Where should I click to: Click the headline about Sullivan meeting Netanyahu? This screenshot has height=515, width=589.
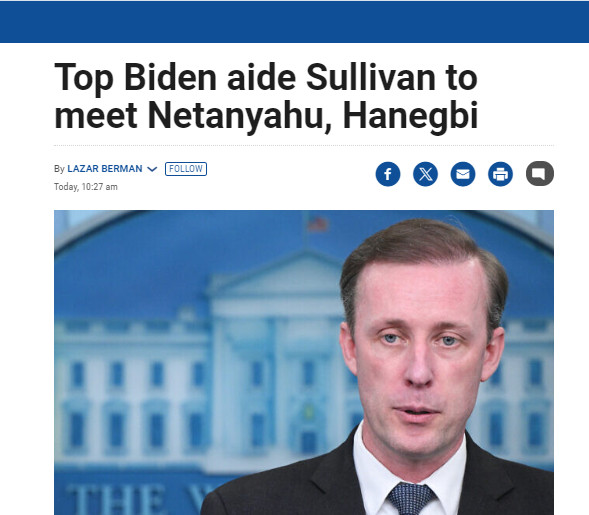pyautogui.click(x=266, y=96)
